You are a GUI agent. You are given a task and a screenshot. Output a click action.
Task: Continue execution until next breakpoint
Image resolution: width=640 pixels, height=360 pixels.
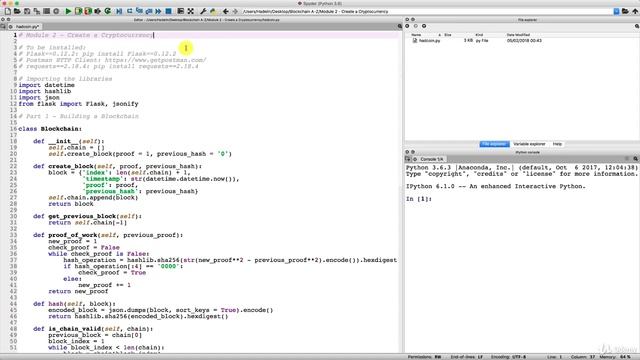tap(158, 11)
